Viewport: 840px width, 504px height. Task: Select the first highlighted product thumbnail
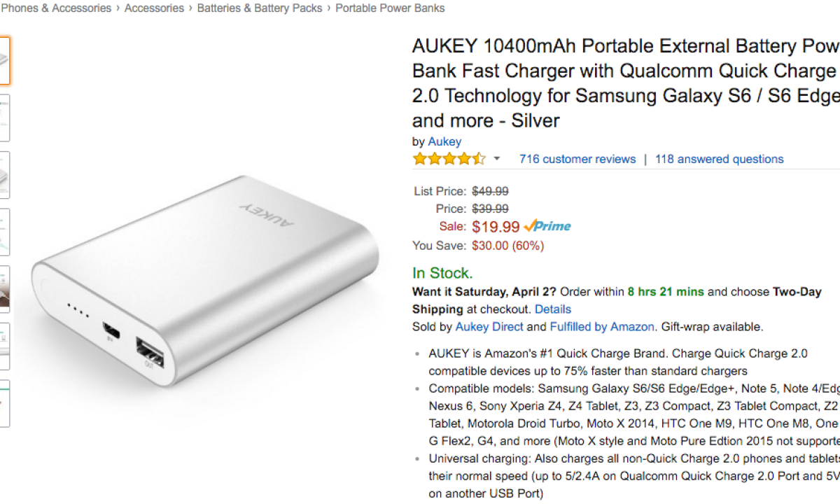click(x=4, y=61)
